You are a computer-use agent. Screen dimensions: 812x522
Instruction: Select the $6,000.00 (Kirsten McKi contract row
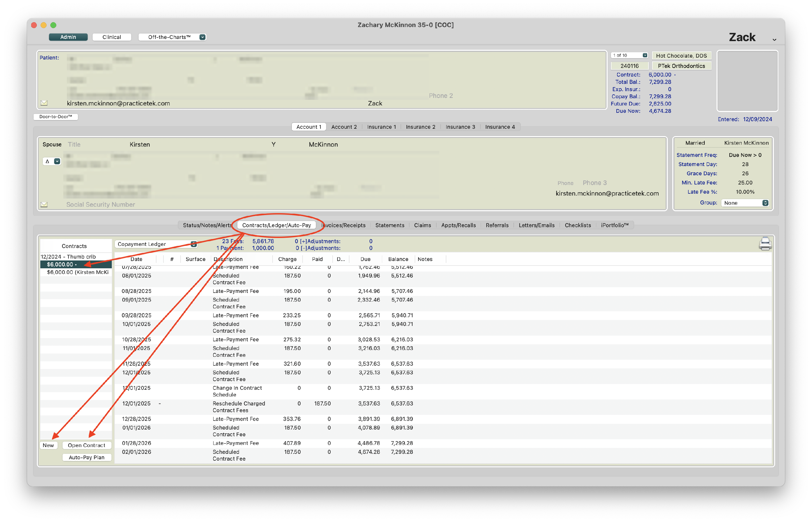click(x=77, y=272)
